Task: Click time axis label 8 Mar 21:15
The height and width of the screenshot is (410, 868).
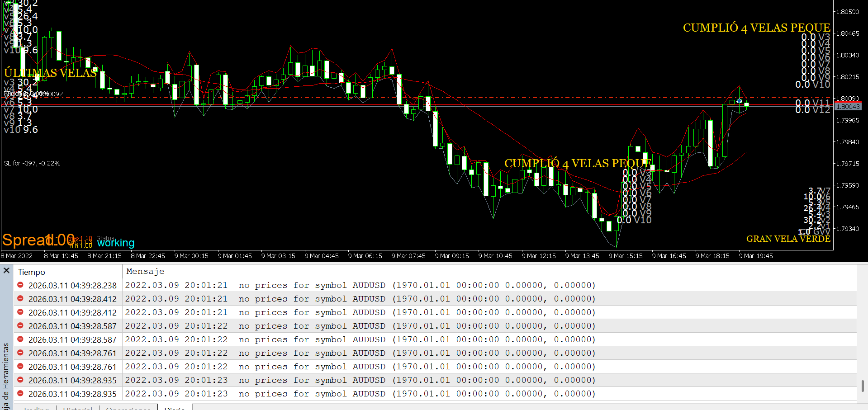Action: 104,256
